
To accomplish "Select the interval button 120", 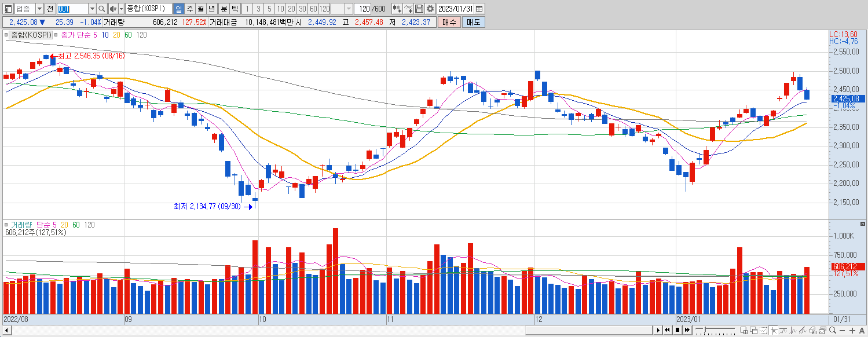I will (324, 9).
